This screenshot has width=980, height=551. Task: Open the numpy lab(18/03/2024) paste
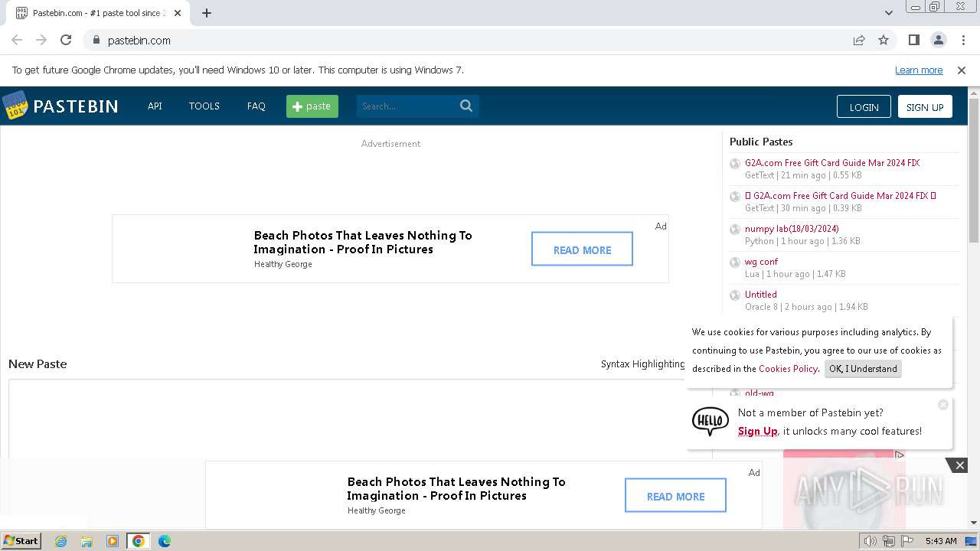792,229
